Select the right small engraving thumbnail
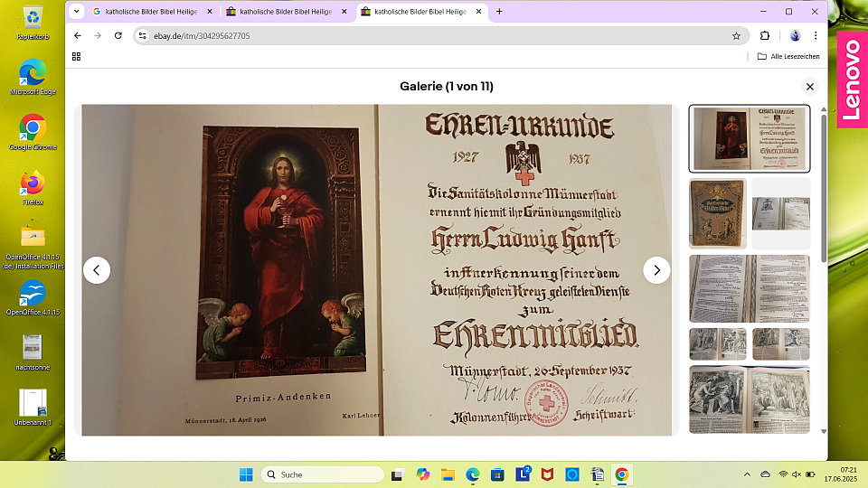This screenshot has height=488, width=868. tap(781, 343)
